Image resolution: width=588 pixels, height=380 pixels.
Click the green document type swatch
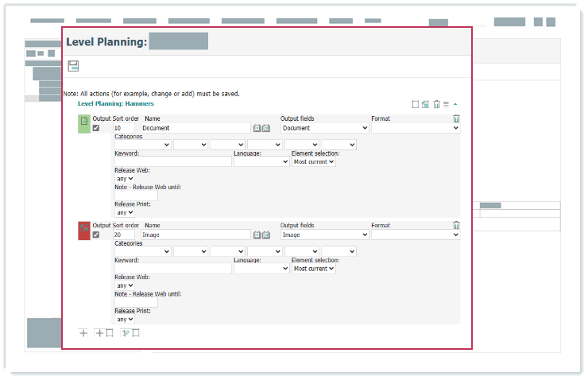tap(83, 123)
